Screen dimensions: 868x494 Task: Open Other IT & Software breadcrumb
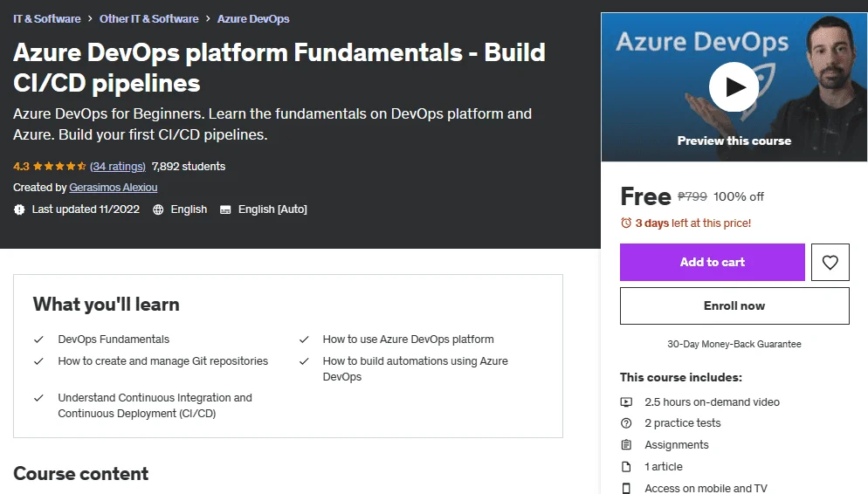(x=149, y=19)
